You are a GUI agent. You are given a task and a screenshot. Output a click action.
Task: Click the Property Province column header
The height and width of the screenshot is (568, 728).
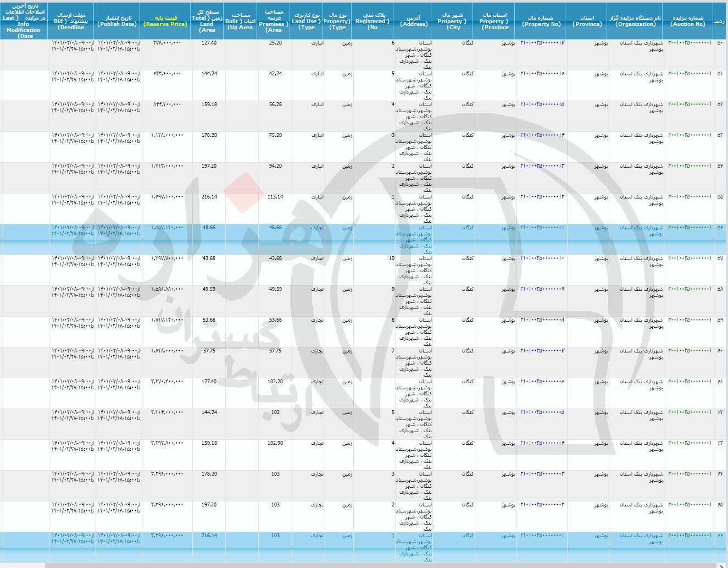click(x=494, y=21)
